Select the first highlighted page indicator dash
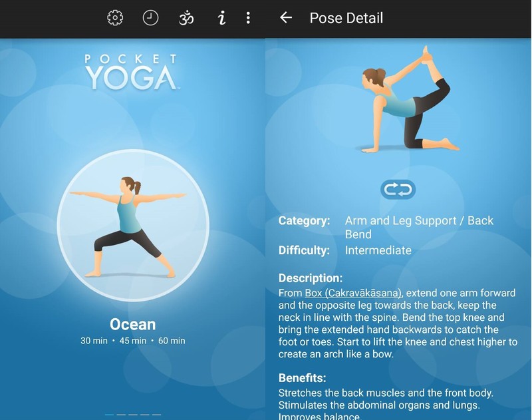 pyautogui.click(x=109, y=415)
